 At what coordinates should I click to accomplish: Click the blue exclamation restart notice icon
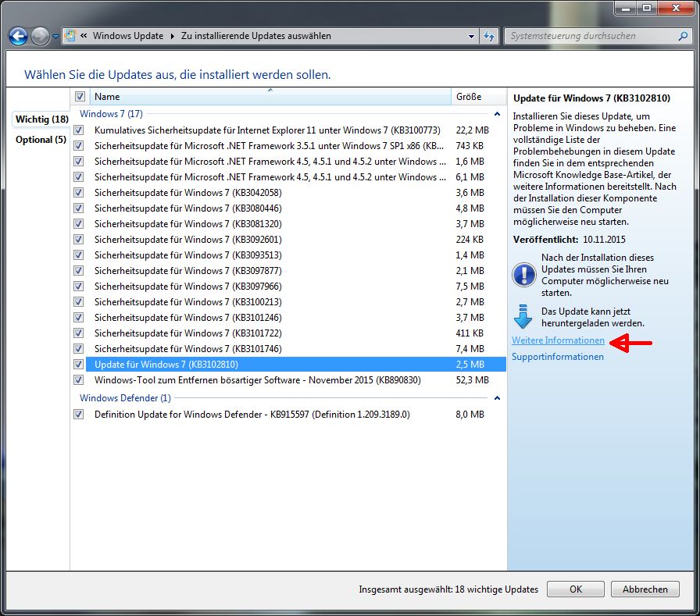[x=523, y=274]
